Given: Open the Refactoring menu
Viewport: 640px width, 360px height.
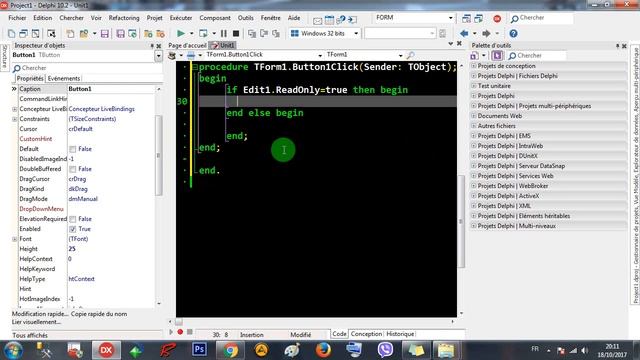Looking at the screenshot, I should (x=124, y=18).
